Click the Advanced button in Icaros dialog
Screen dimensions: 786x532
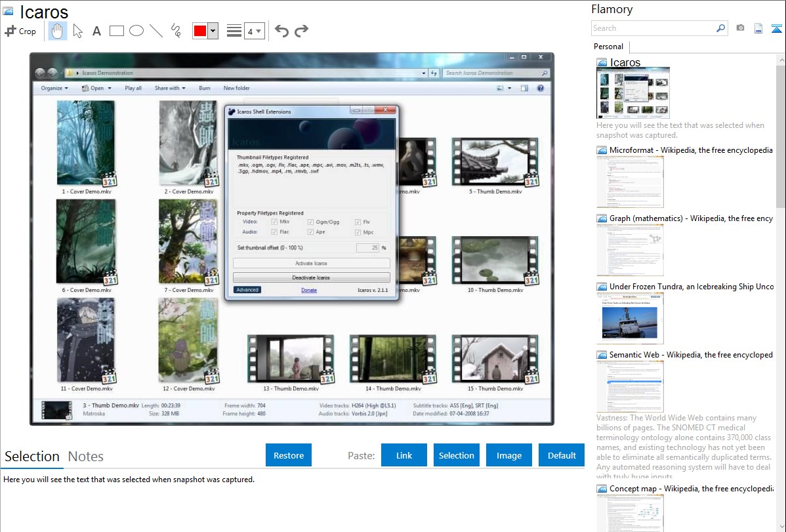[x=247, y=290]
